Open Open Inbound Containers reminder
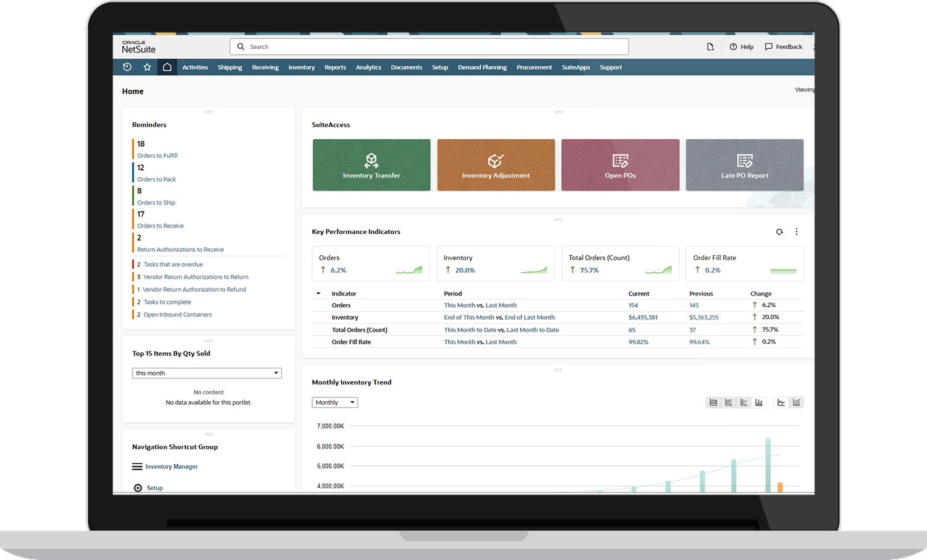The height and width of the screenshot is (560, 927). pos(178,315)
